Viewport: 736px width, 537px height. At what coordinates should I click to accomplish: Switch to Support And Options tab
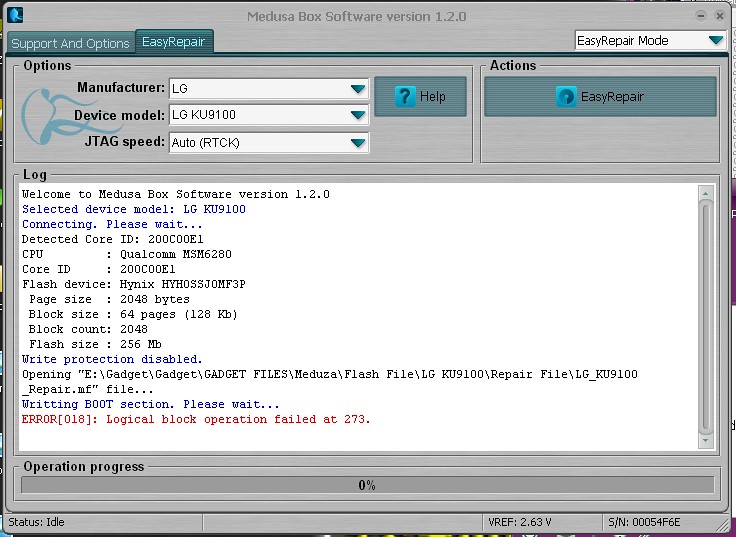70,43
